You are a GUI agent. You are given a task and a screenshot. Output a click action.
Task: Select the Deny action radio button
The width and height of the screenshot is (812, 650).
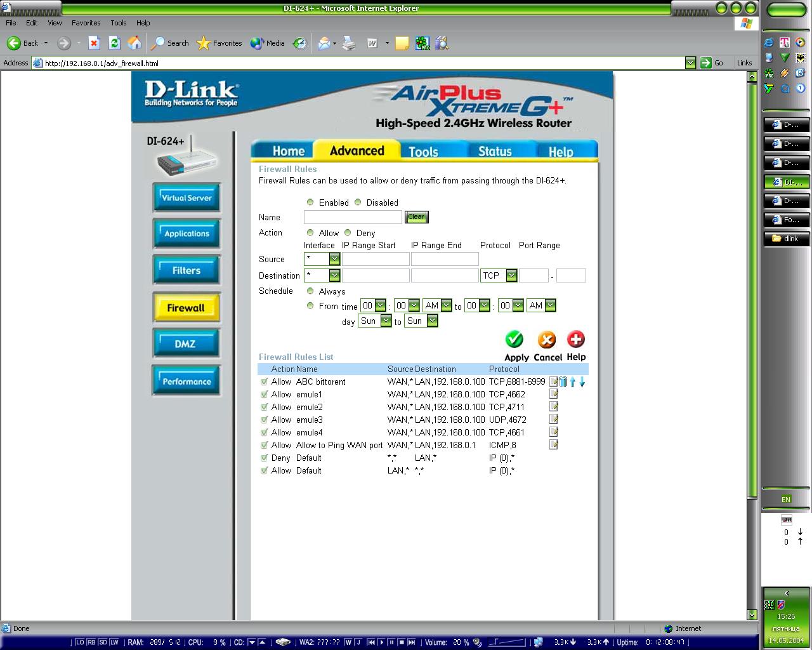(x=348, y=233)
